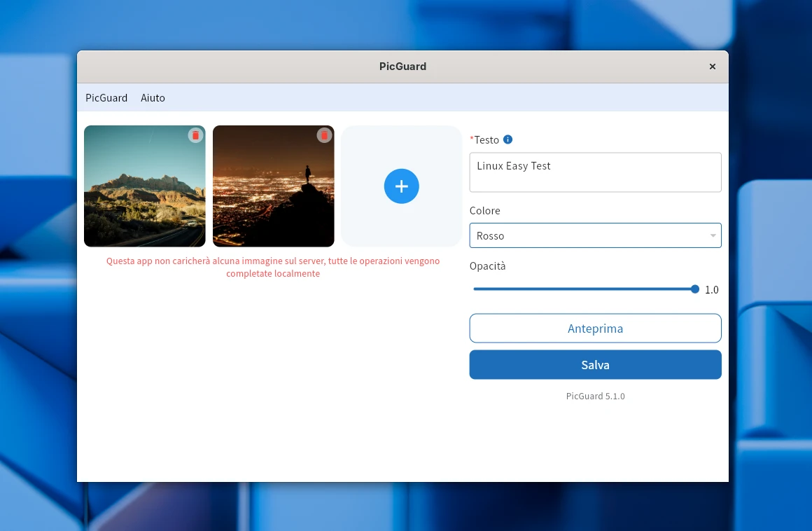Viewport: 812px width, 531px height.
Task: Remove the night city photo via trash icon
Action: coord(324,135)
